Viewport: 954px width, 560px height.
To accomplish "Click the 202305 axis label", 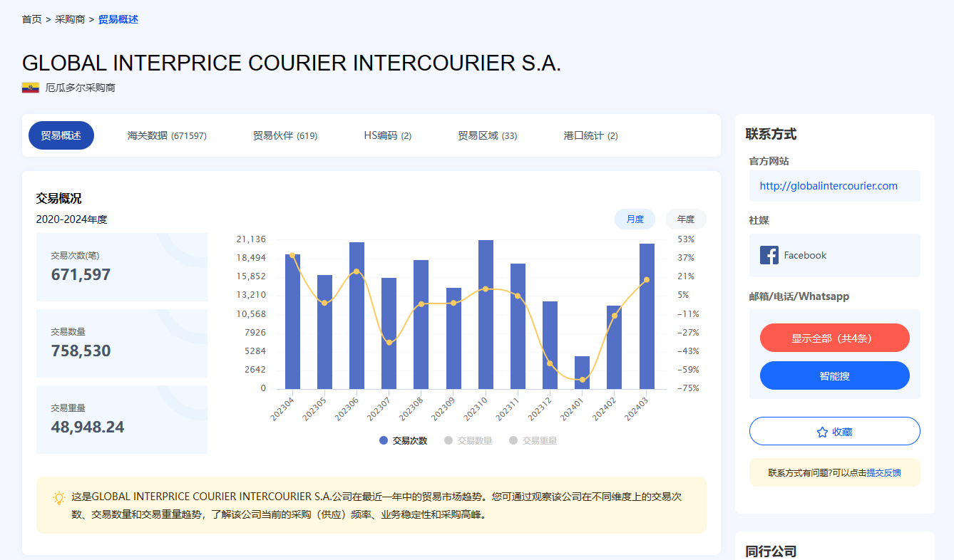I will tap(314, 409).
